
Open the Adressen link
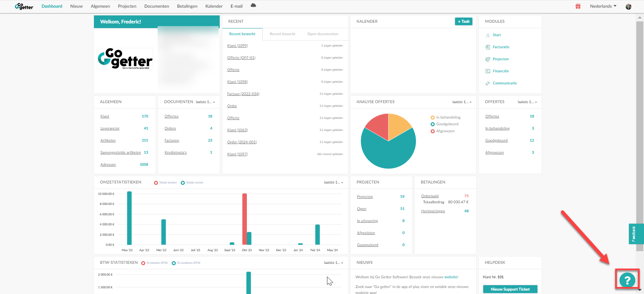[108, 164]
